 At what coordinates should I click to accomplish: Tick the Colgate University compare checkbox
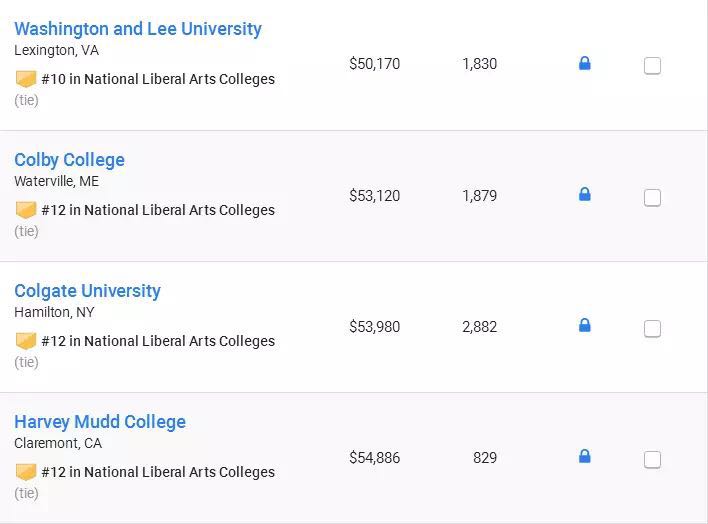[x=652, y=329]
